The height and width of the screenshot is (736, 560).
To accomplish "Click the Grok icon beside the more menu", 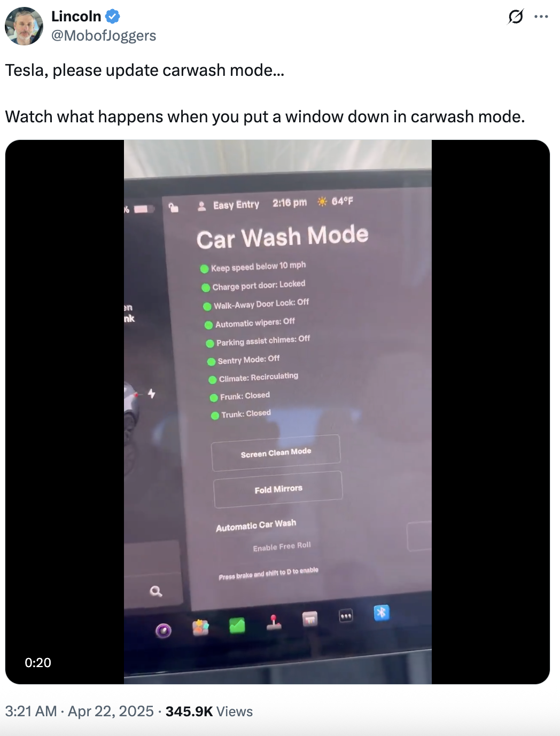I will 516,17.
